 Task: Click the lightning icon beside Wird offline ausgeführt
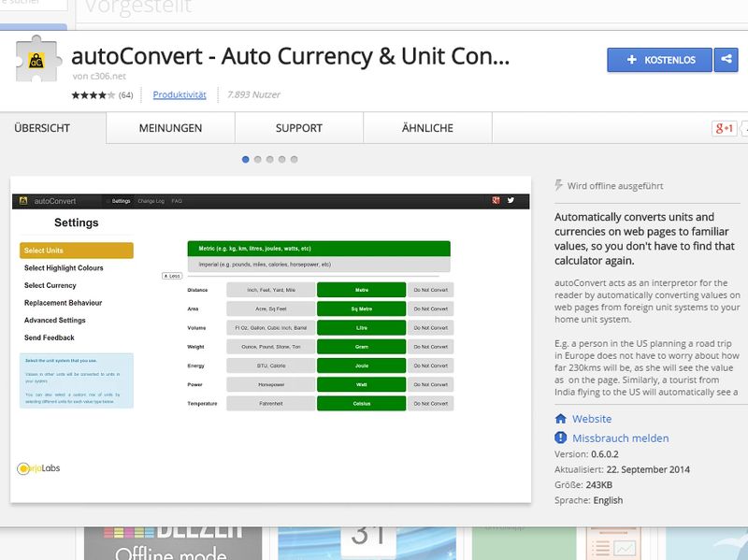[558, 185]
